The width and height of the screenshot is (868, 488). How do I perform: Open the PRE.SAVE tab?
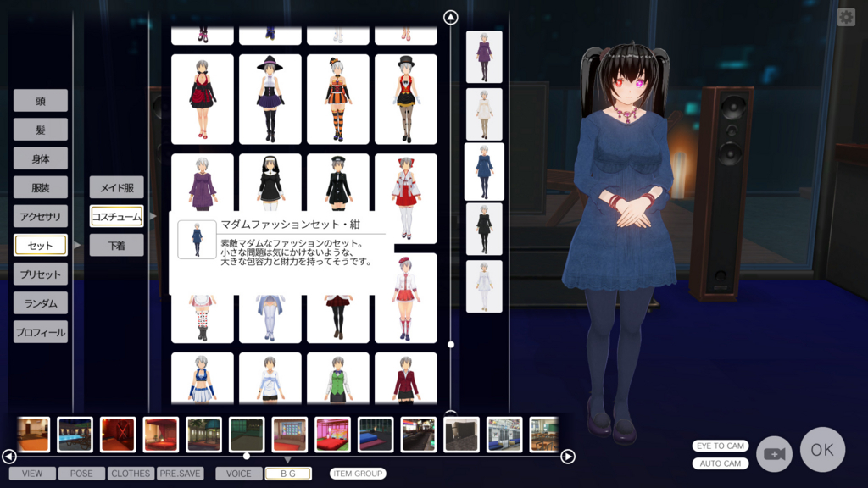180,474
